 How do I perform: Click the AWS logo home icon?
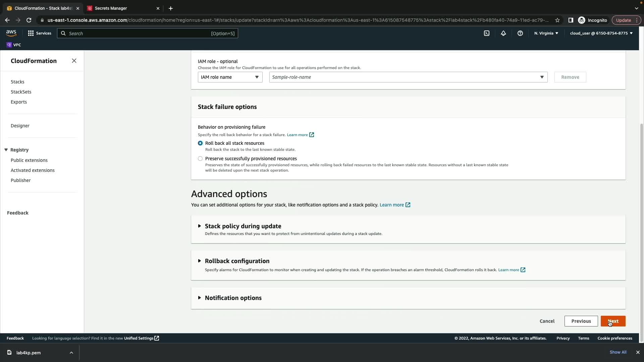(11, 33)
